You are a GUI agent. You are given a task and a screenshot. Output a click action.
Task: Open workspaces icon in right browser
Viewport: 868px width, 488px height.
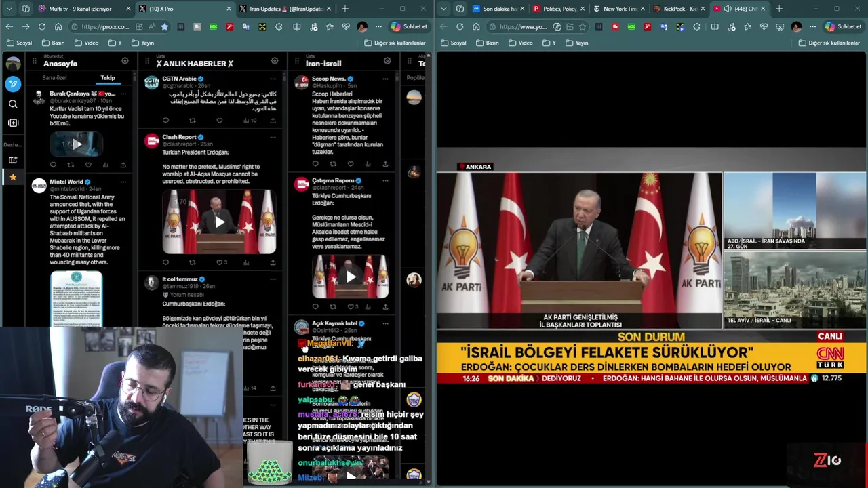(460, 9)
